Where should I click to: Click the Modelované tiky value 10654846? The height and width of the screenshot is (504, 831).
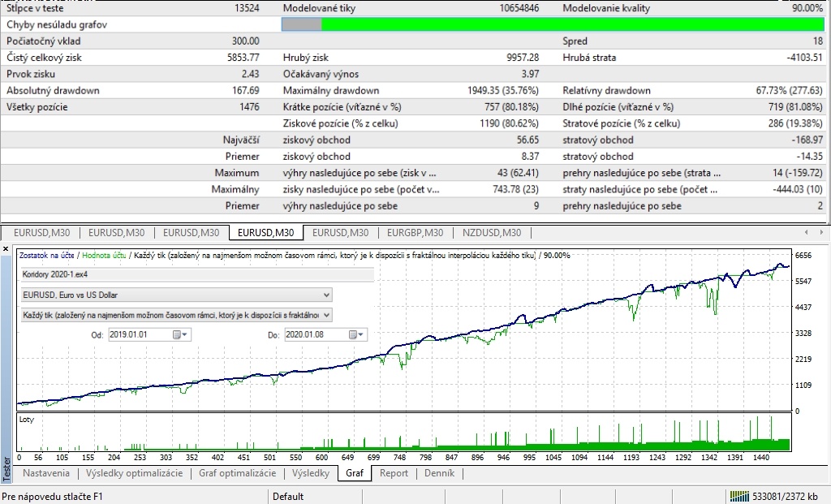click(x=519, y=8)
